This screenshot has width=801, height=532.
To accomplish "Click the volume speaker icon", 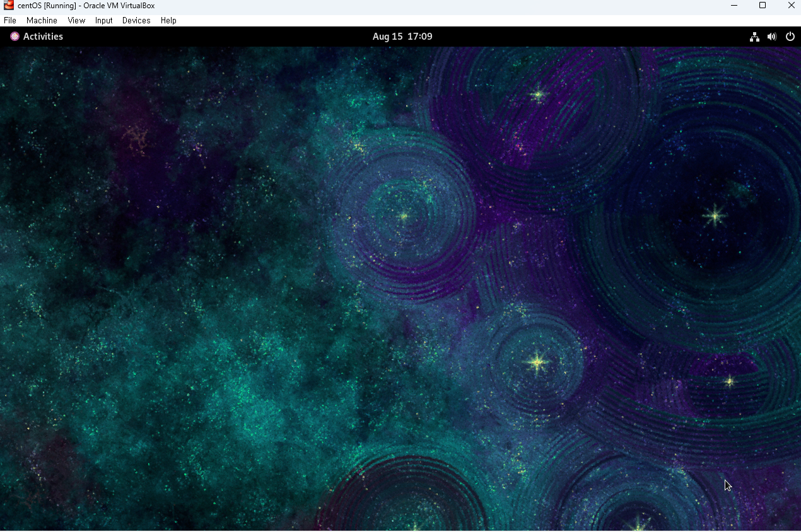I will click(x=772, y=37).
